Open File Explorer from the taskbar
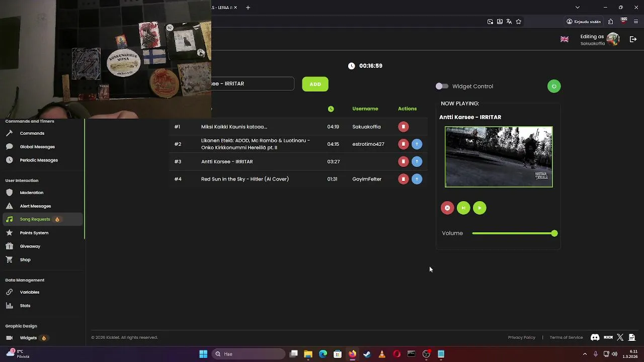This screenshot has width=644, height=362. coord(308,354)
